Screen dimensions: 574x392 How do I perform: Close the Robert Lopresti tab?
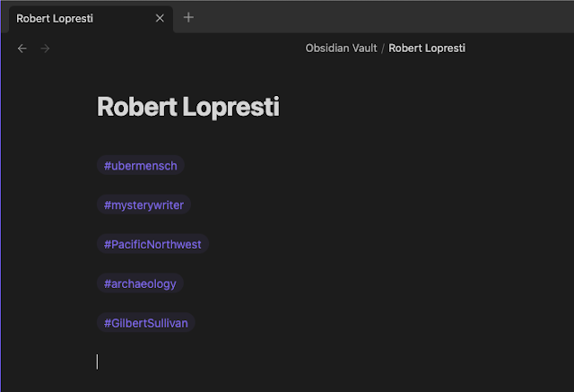pos(160,18)
